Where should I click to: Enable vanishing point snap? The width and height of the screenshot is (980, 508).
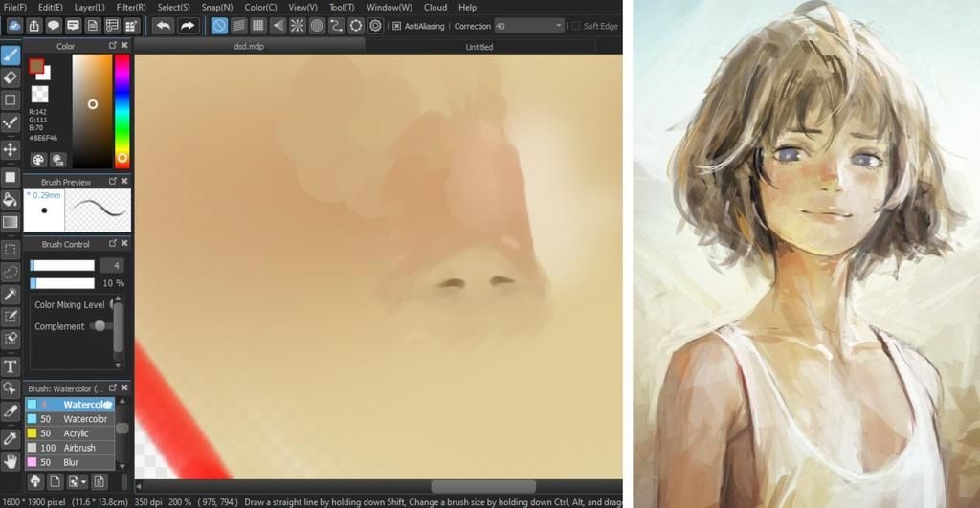tap(278, 26)
